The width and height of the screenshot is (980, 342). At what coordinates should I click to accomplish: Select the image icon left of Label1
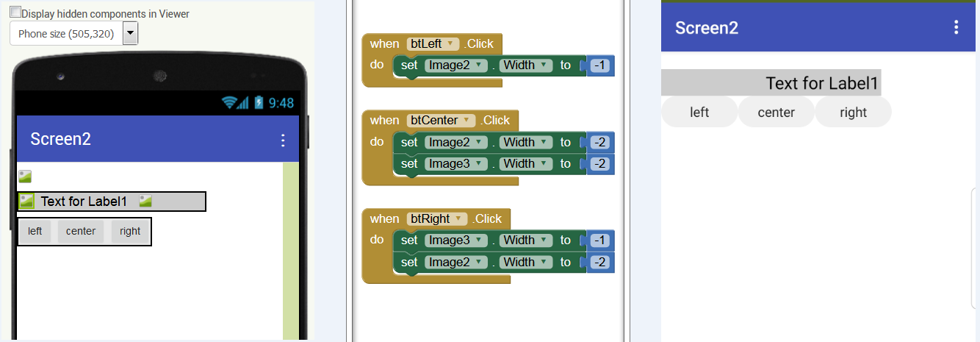pos(27,202)
